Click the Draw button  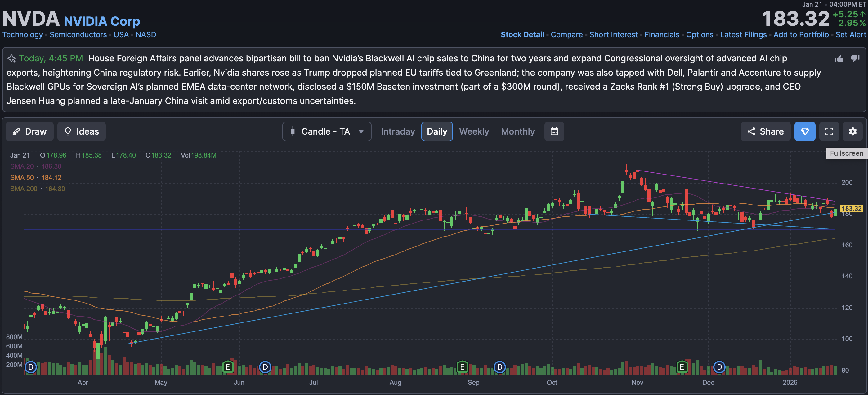click(x=30, y=131)
